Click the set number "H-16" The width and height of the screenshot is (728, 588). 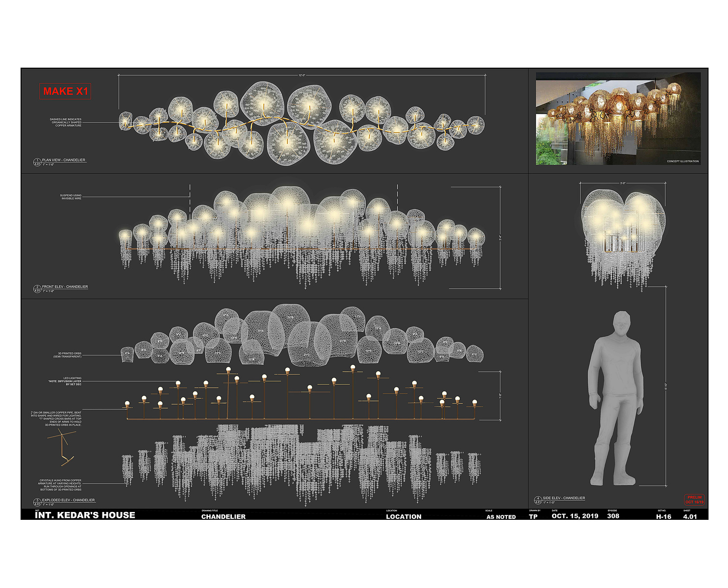click(664, 516)
